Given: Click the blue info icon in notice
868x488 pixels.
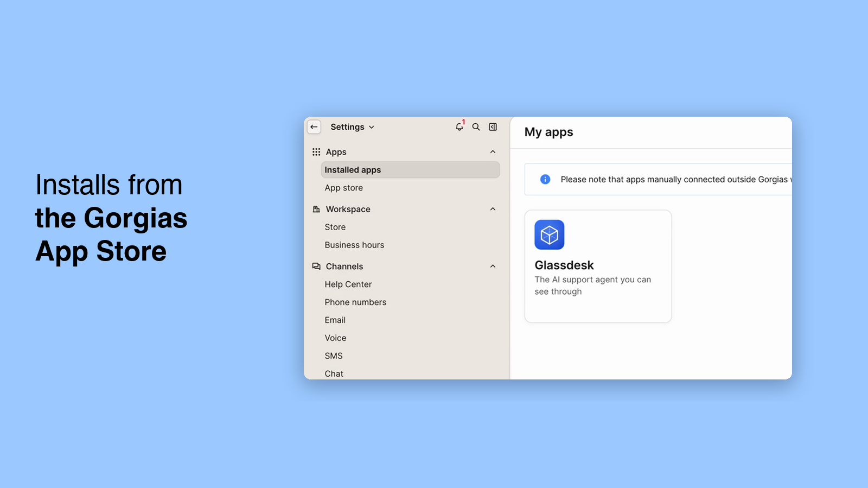Looking at the screenshot, I should 545,179.
